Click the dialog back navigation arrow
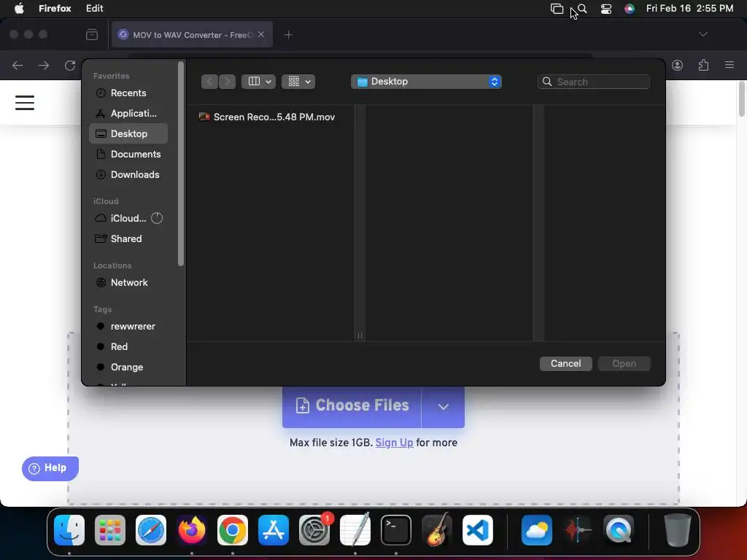747x560 pixels. point(209,82)
